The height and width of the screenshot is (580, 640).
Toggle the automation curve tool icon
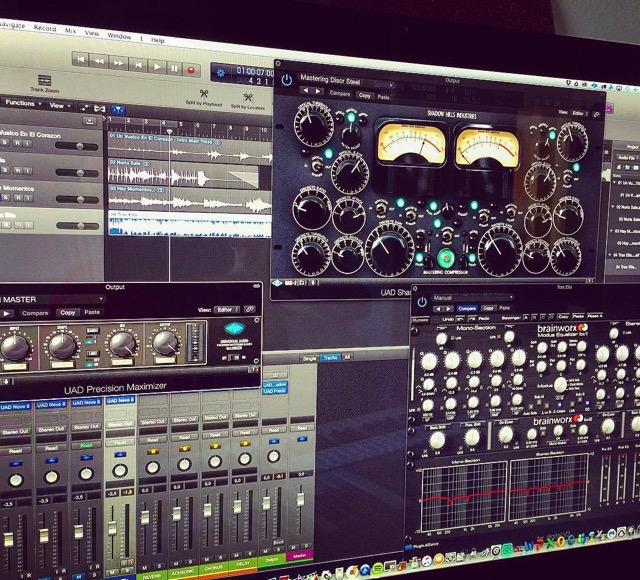[85, 108]
